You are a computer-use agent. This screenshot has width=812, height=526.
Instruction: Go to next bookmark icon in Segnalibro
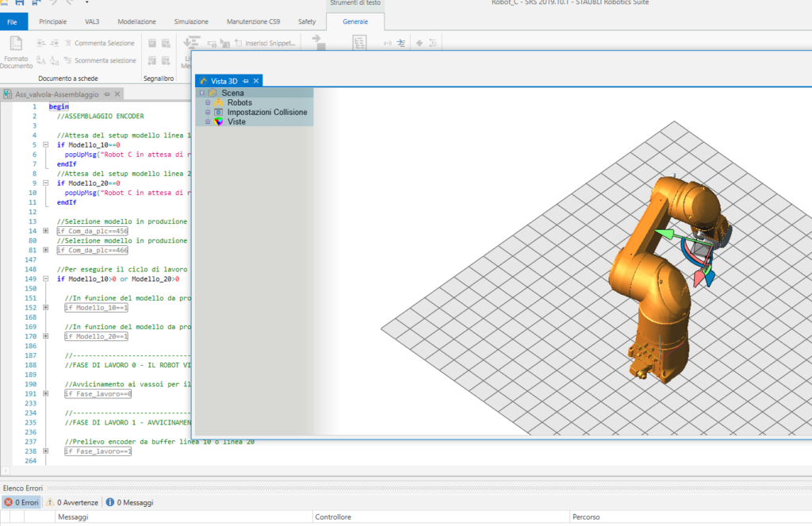pyautogui.click(x=166, y=60)
